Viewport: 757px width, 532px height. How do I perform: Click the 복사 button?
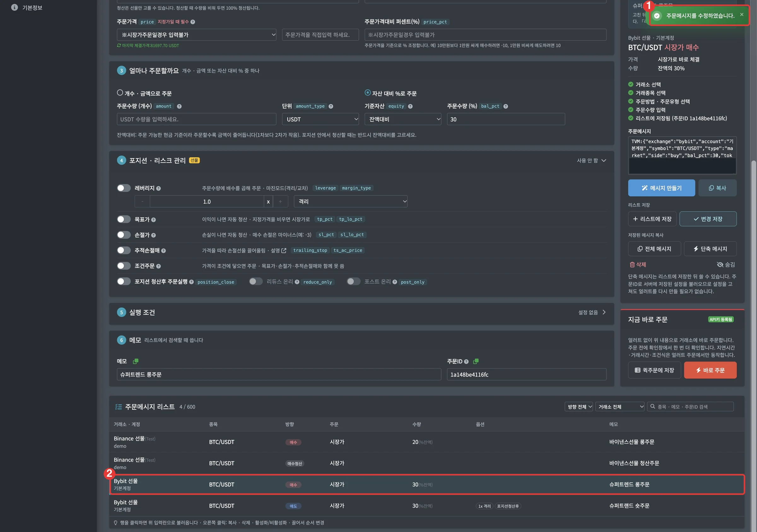[x=717, y=188]
